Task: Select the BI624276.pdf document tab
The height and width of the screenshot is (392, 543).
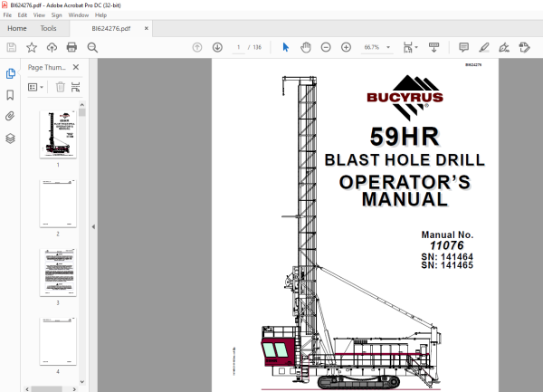Action: pos(110,28)
